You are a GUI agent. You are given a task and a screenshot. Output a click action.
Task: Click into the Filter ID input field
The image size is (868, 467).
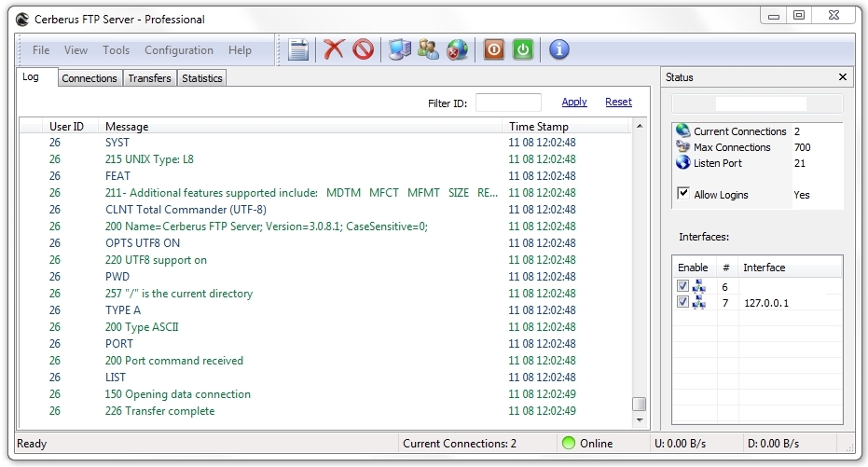tap(508, 103)
